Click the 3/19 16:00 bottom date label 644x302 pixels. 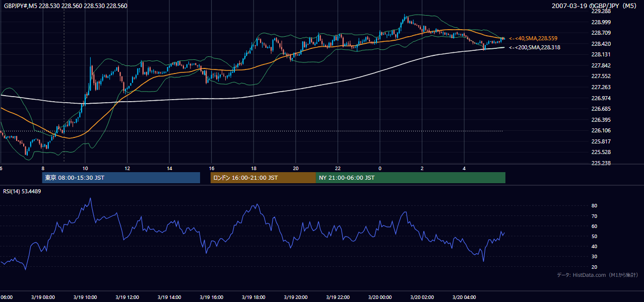212,297
